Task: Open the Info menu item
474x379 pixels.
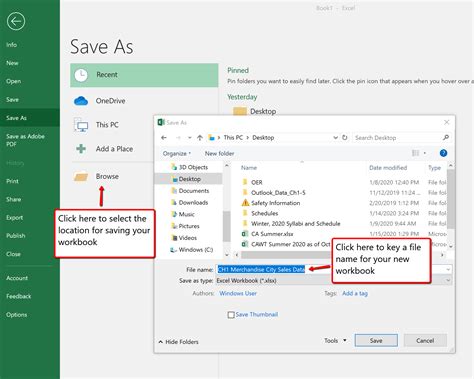Action: point(11,45)
